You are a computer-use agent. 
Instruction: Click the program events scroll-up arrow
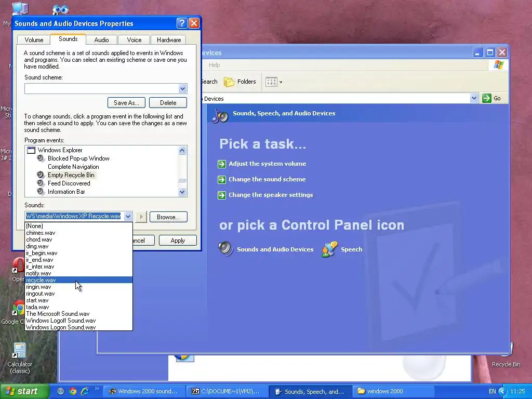click(x=182, y=150)
